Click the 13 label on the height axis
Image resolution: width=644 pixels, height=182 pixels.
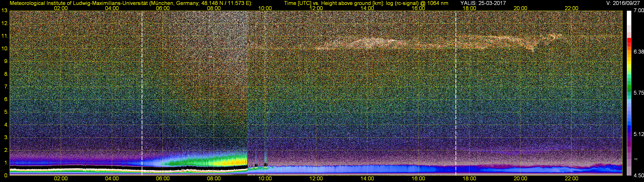coord(5,11)
